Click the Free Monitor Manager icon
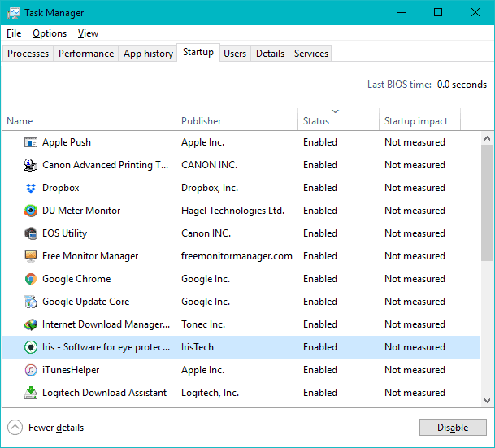Screen dimensions: 495x448 31,256
